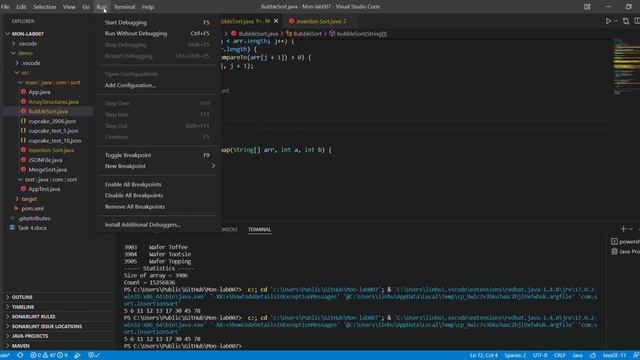Collapse the src folder
The image size is (640, 360).
pos(17,73)
